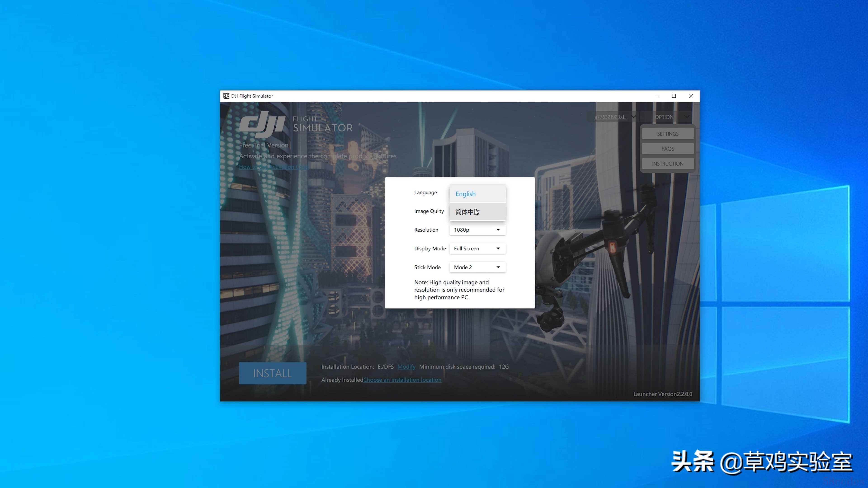Maximize the DJI Flight Simulator window

674,96
